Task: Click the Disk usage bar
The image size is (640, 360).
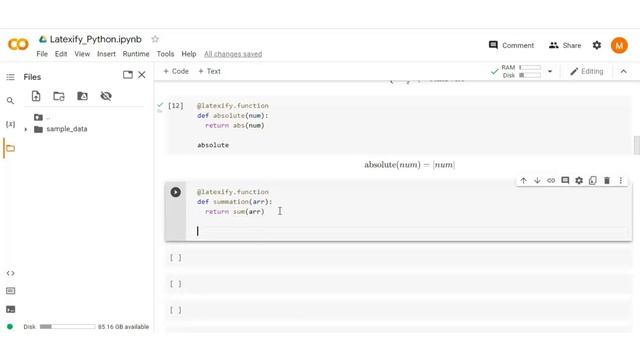Action: tap(67, 327)
